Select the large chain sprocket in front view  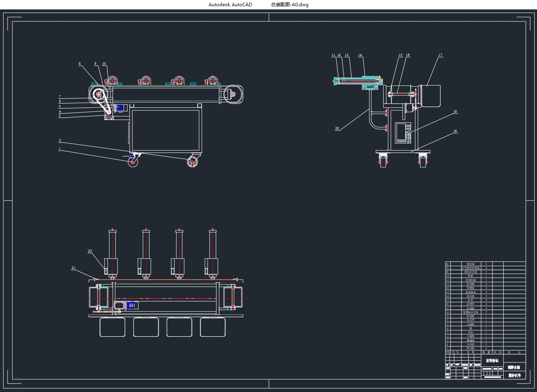pyautogui.click(x=98, y=94)
